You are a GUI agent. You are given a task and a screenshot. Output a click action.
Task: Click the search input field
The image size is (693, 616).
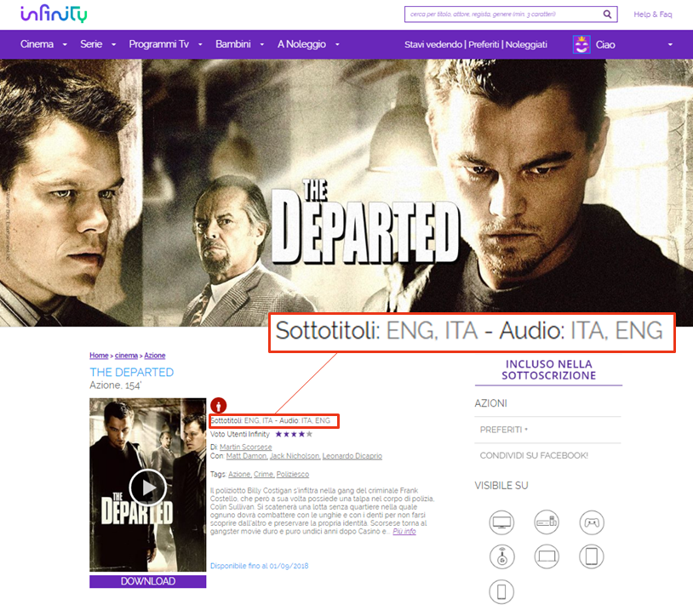(x=504, y=14)
